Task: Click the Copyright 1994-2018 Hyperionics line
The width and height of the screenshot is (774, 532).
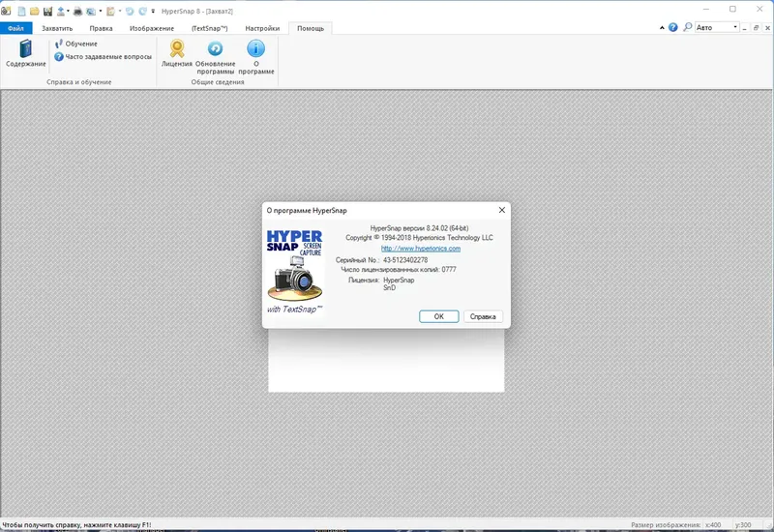Action: [419, 237]
